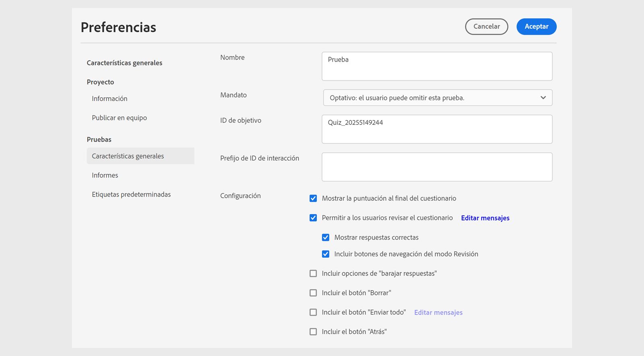Open Editar mensajes link beside review option
644x356 pixels.
click(x=485, y=218)
